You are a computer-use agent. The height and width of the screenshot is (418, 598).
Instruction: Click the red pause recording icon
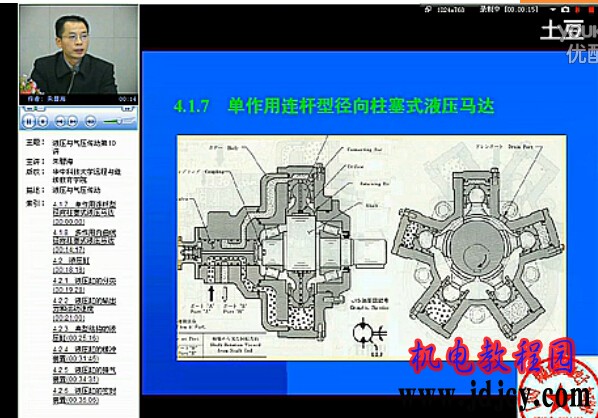coord(578,10)
